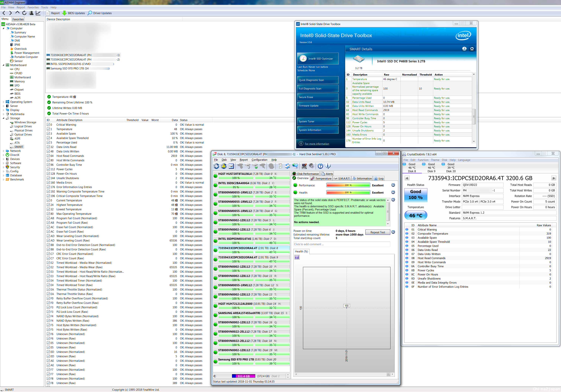Select Samsung SSD 970 PRO 1TB disk entry
The image size is (561, 392).
[x=251, y=361]
